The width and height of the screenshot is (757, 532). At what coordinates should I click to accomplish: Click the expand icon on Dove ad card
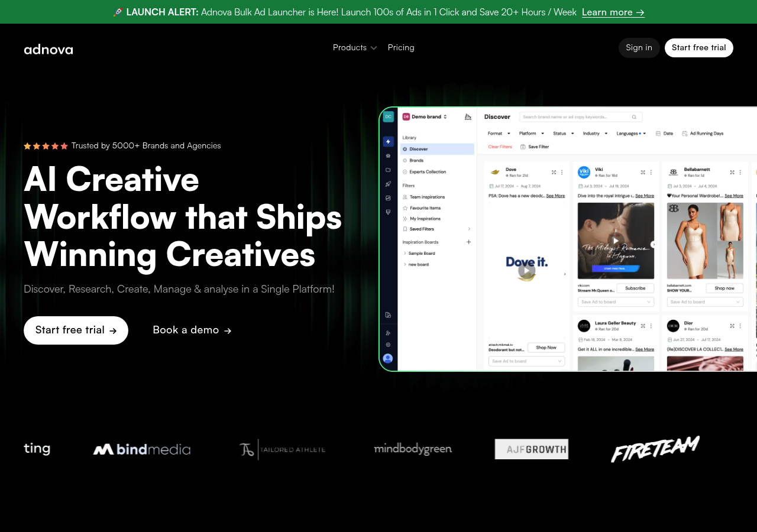click(x=554, y=173)
